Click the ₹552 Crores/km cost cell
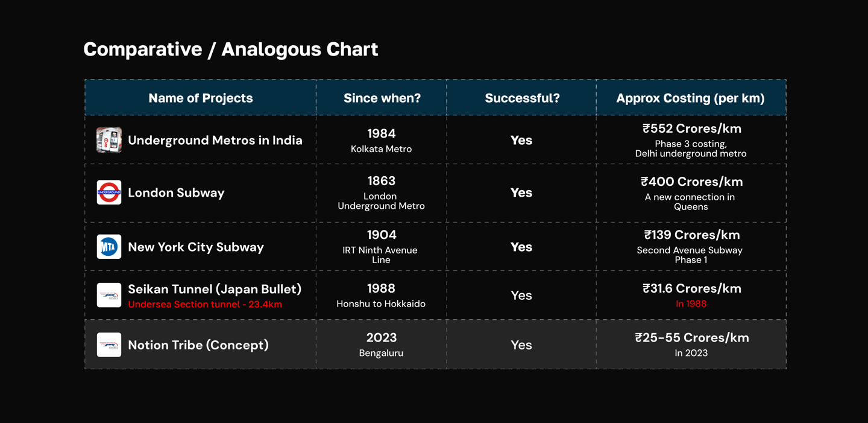The width and height of the screenshot is (868, 423). [691, 140]
